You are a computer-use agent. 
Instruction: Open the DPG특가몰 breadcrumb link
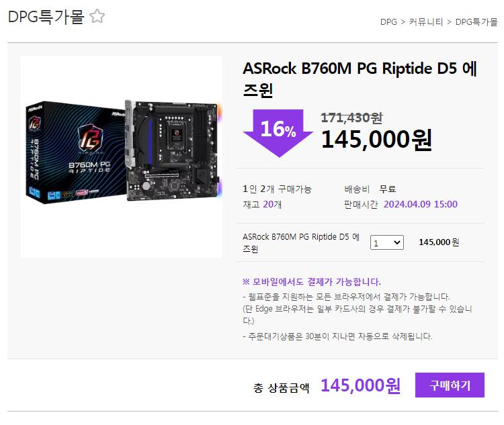(476, 22)
